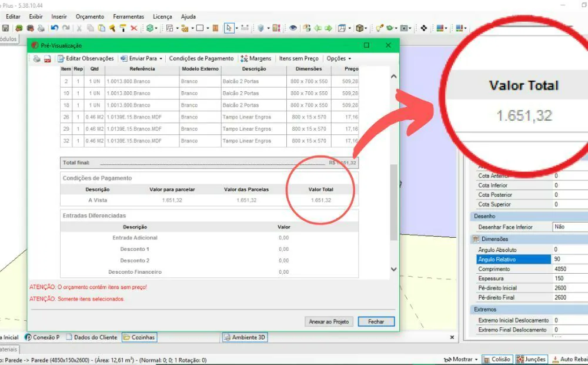Viewport: 588px width, 365px height.
Task: Select the arrow pointer selection tool
Action: 229,28
